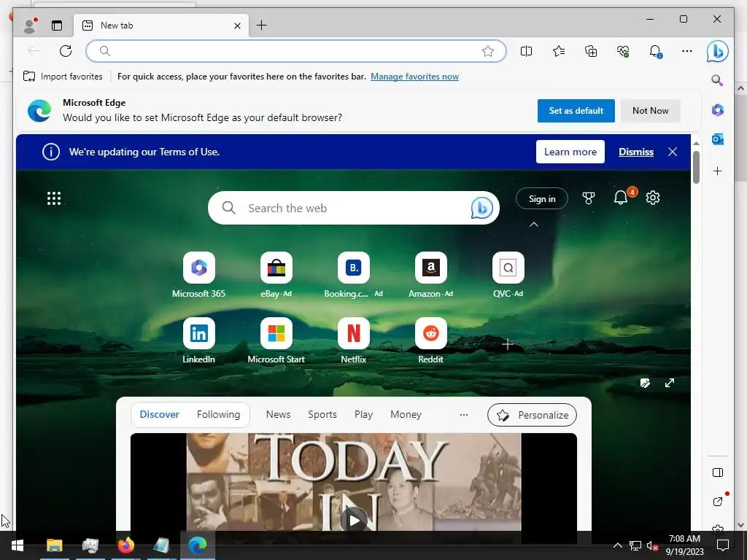Open the app launcher grid icon
The width and height of the screenshot is (747, 560).
click(x=54, y=198)
